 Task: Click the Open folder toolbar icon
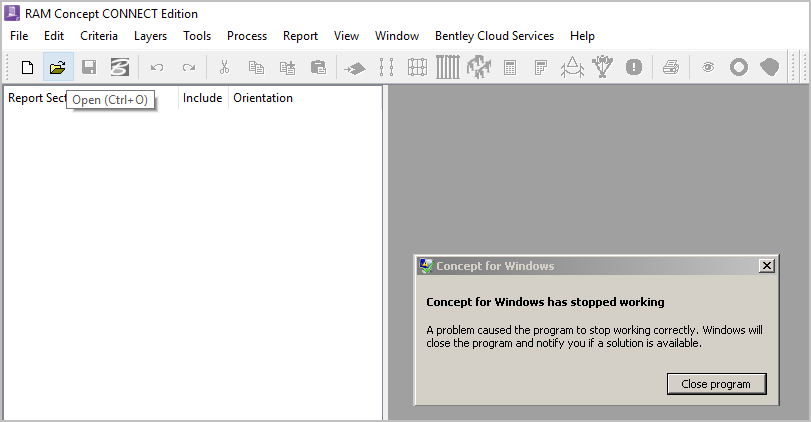(58, 67)
